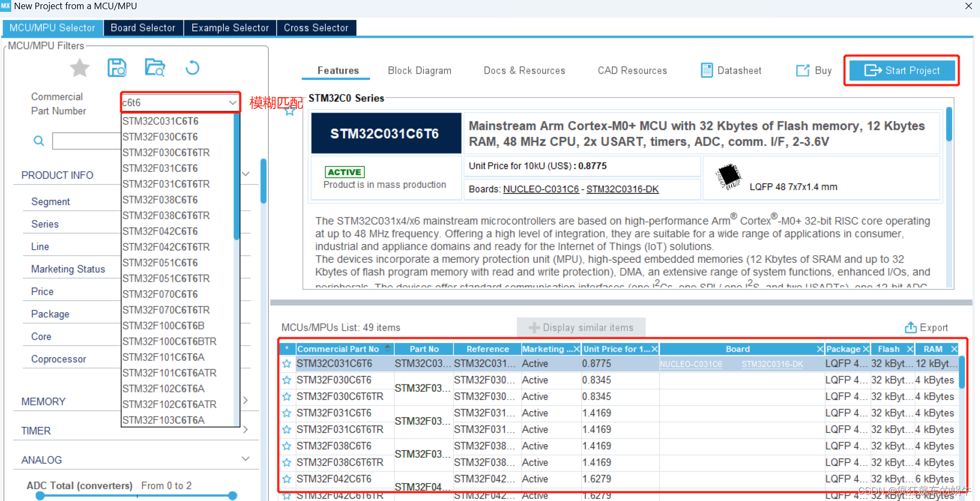Open the Coprocessor filter

58,359
